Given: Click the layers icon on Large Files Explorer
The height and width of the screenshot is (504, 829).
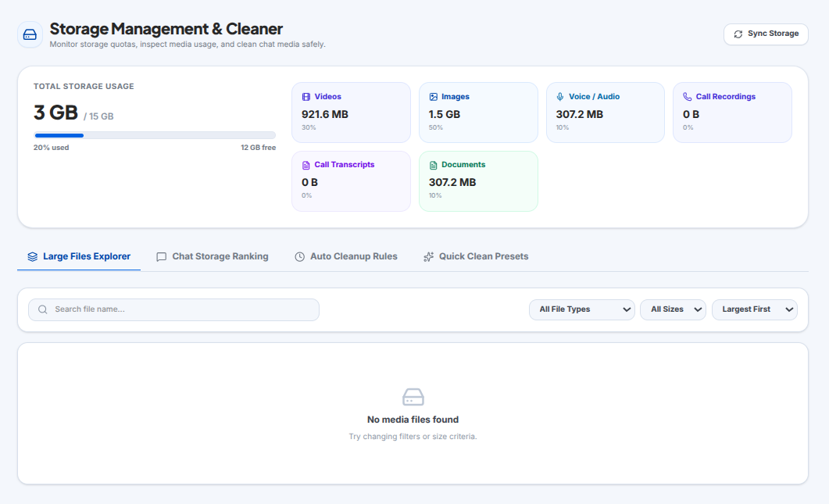Looking at the screenshot, I should tap(32, 256).
